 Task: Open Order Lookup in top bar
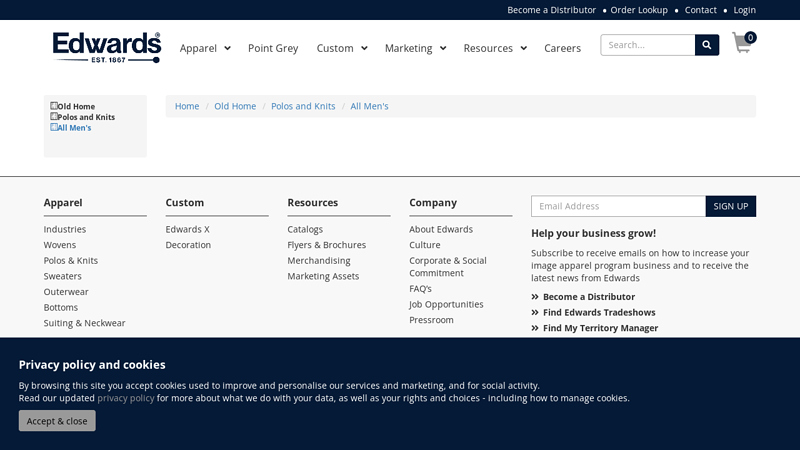639,10
